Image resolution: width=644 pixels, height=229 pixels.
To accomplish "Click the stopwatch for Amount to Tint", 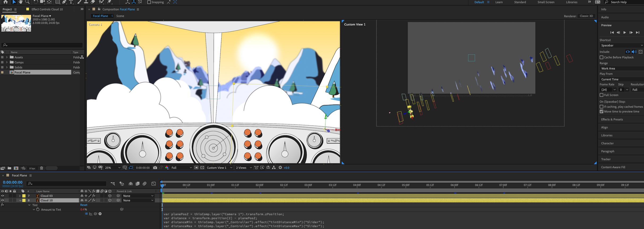I will 38,210.
